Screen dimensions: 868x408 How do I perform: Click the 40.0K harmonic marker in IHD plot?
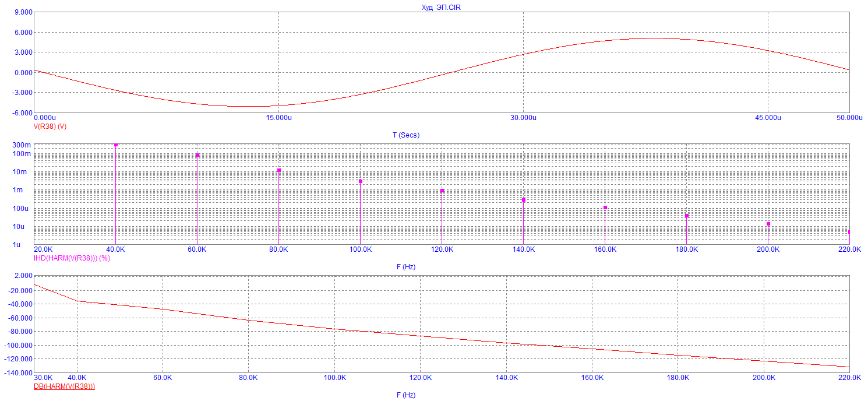pyautogui.click(x=116, y=145)
